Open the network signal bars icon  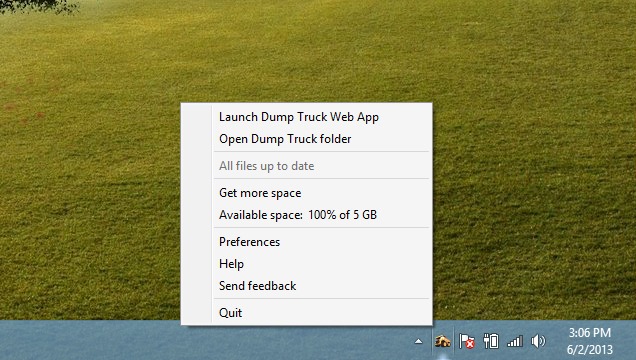click(515, 341)
